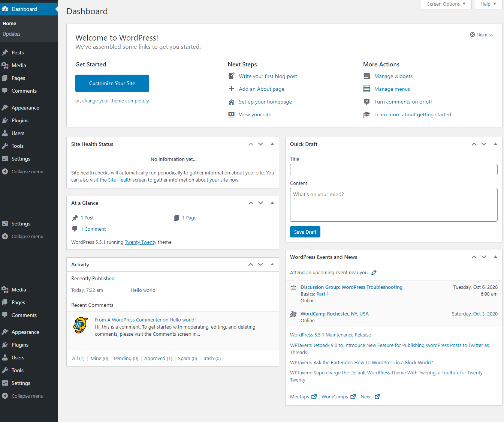Screen dimensions: 504x422
Task: Move Activity panel down
Action: (x=261, y=264)
